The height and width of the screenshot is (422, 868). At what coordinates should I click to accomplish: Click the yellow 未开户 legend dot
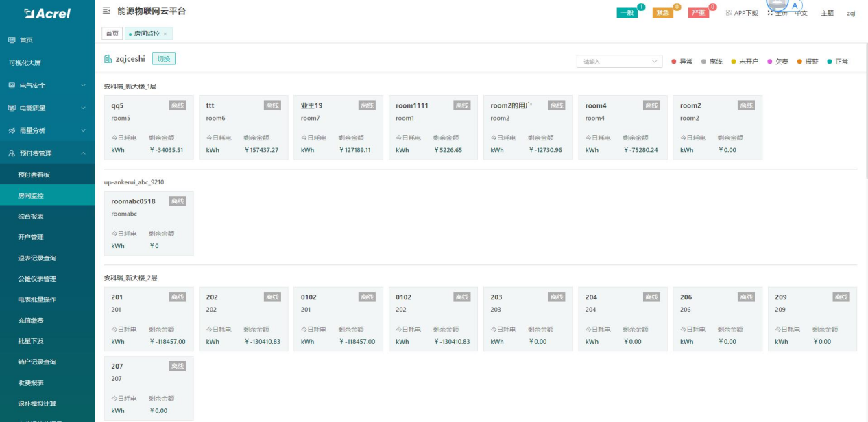tap(734, 62)
